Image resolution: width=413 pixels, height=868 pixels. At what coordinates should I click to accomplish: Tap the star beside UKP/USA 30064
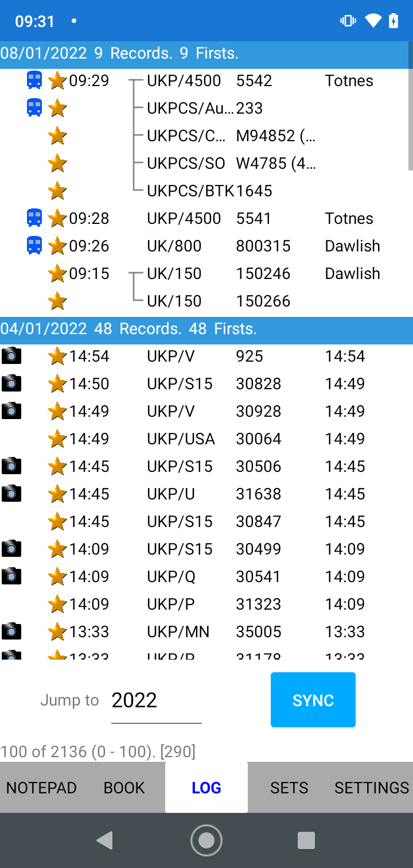57,439
